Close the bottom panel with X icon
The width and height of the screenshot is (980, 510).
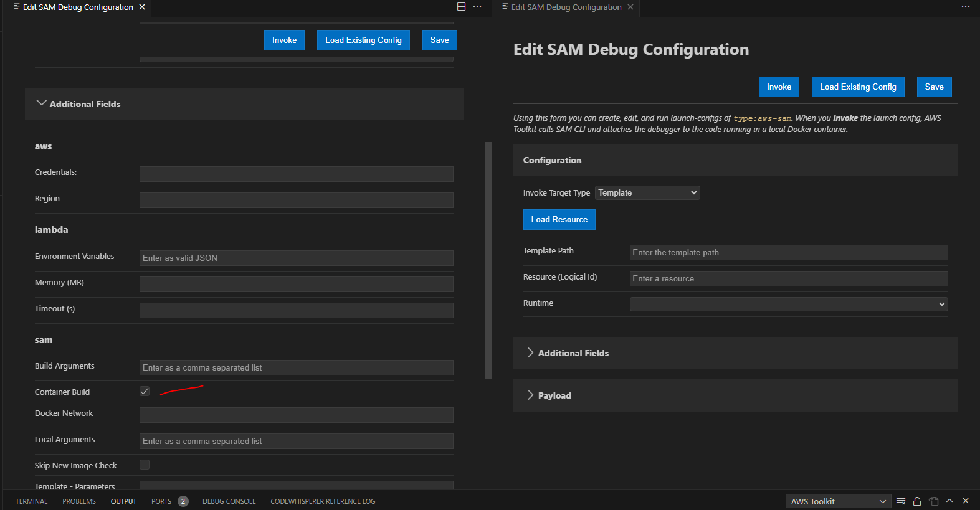(x=966, y=501)
